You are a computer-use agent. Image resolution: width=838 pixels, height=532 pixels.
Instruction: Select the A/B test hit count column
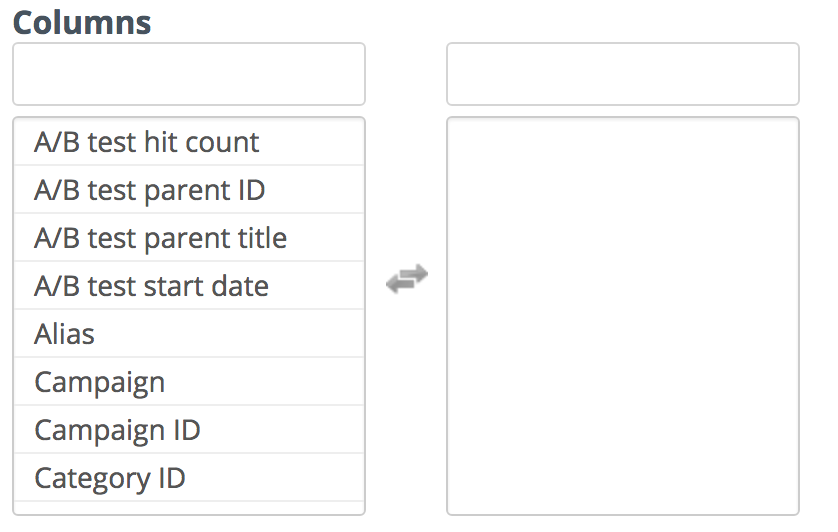(189, 142)
